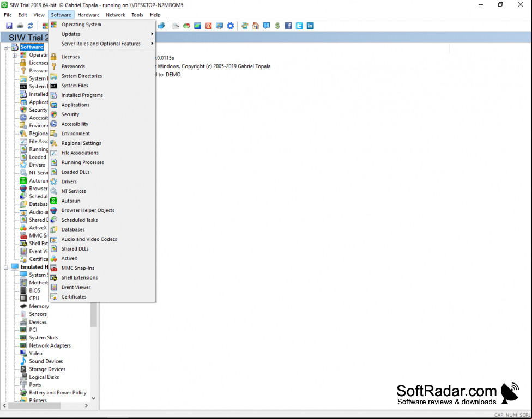The image size is (532, 419).
Task: Click tree panel horizontal scrollbar right arrow
Action: click(x=86, y=406)
